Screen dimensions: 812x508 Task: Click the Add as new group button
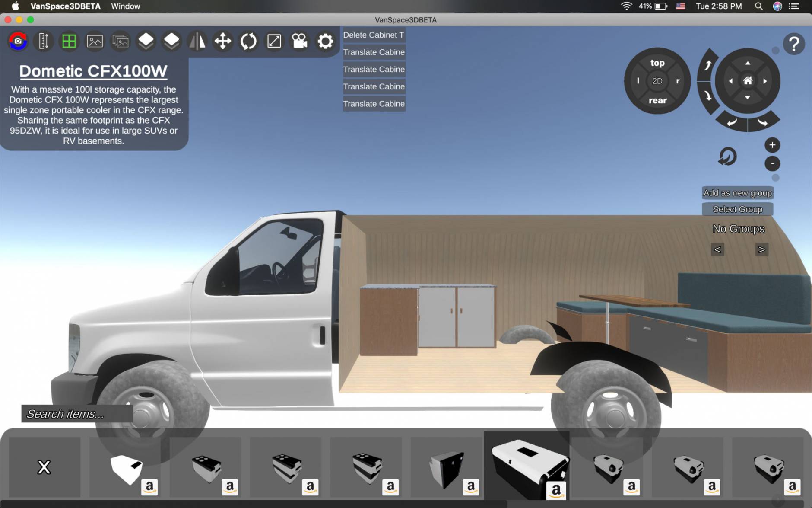(x=737, y=193)
